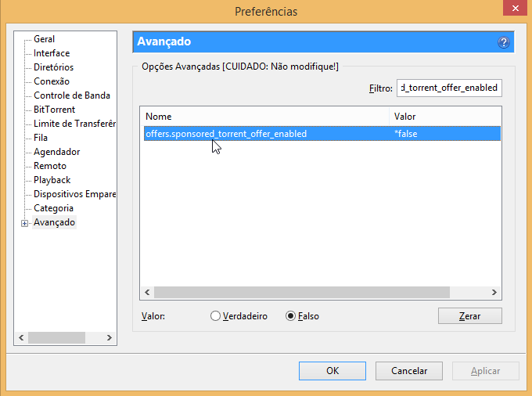The width and height of the screenshot is (532, 396).
Task: Open the Interface preferences section
Action: 52,53
